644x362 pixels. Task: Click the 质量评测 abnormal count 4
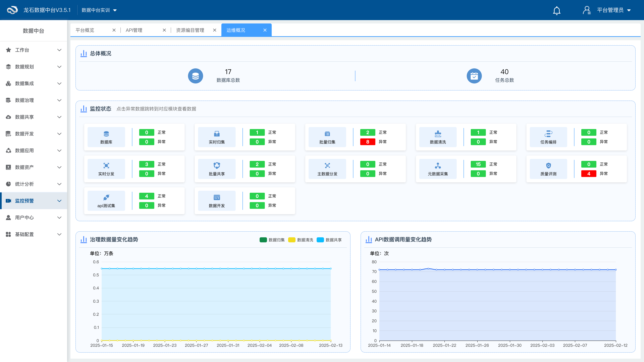(588, 174)
